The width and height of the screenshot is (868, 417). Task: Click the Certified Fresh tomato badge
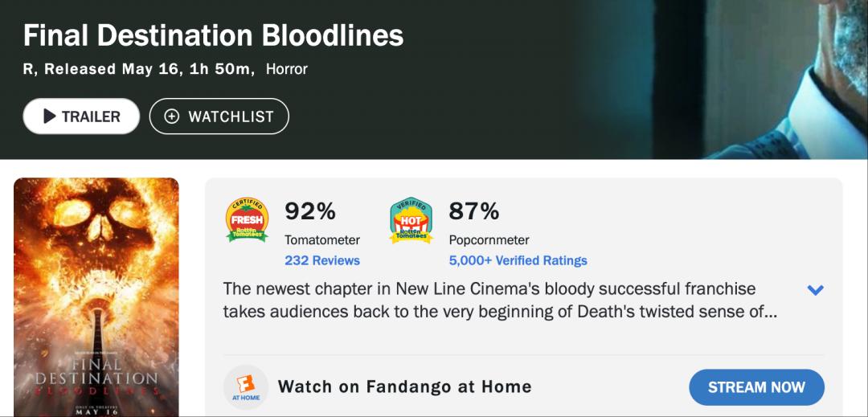247,219
